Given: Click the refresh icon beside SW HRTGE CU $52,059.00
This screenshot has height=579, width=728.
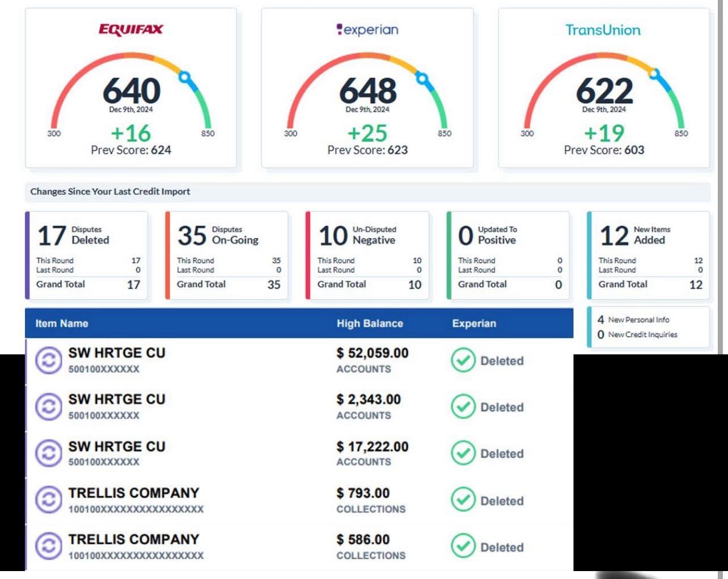Looking at the screenshot, I should [x=49, y=360].
